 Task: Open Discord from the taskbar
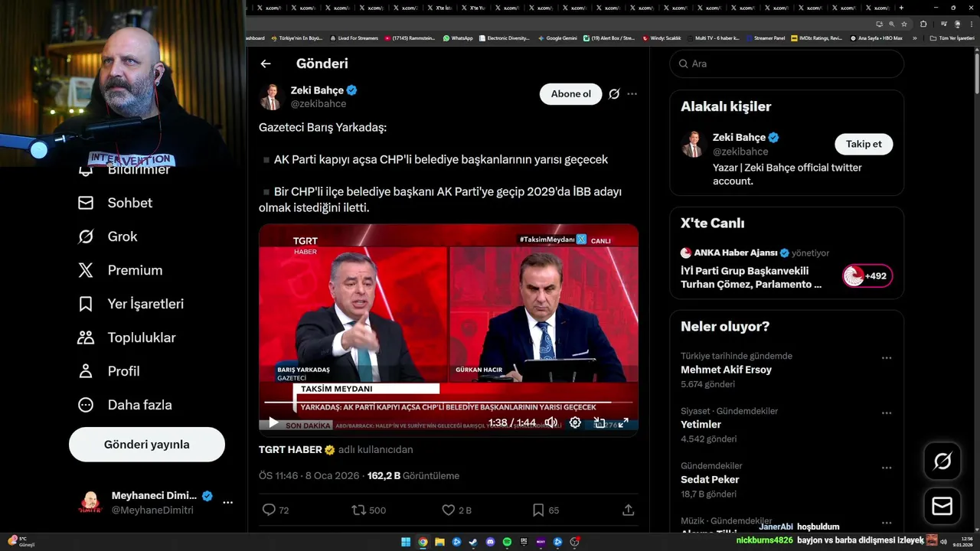490,542
